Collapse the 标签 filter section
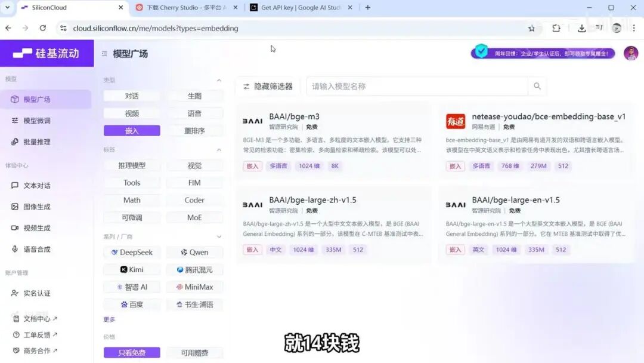The width and height of the screenshot is (644, 363). 219,150
